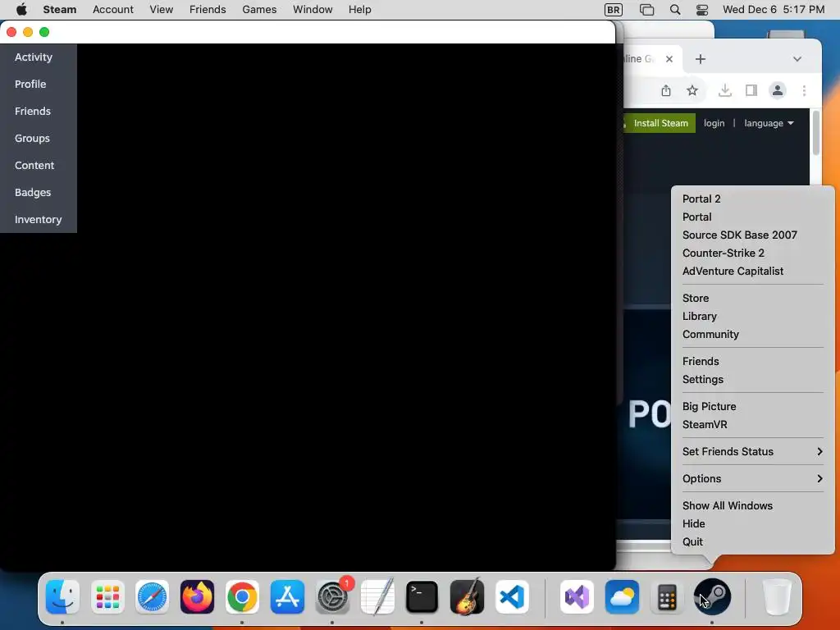The height and width of the screenshot is (630, 840).
Task: Launch Terminal from the Dock
Action: tap(422, 596)
